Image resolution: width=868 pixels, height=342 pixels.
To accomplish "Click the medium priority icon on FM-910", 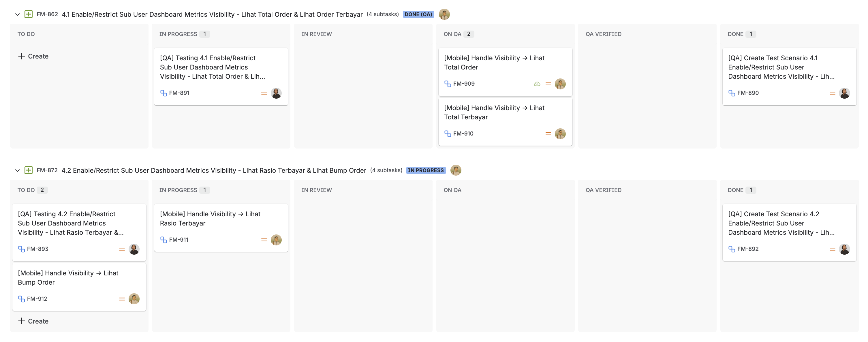I will [548, 134].
